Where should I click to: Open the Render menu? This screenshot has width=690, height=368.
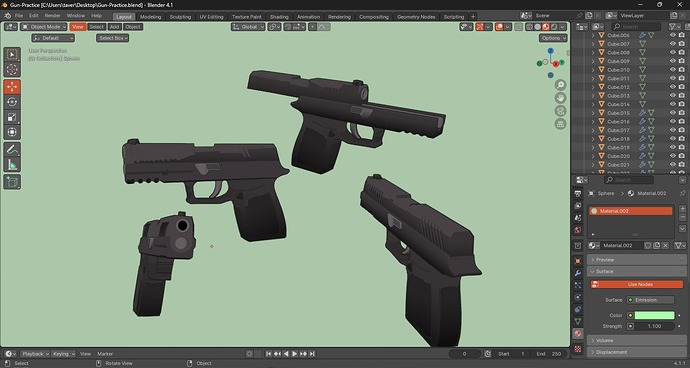52,16
